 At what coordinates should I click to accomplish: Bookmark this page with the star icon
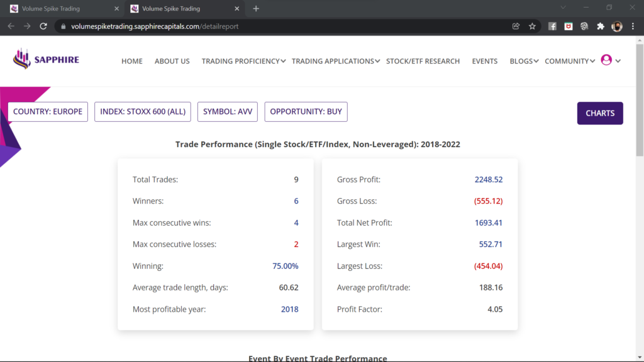[x=532, y=26]
